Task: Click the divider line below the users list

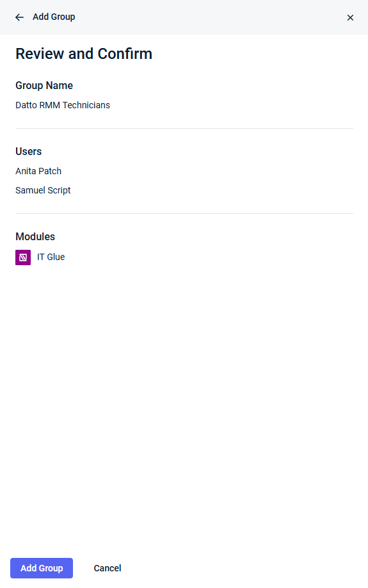Action: [184, 213]
